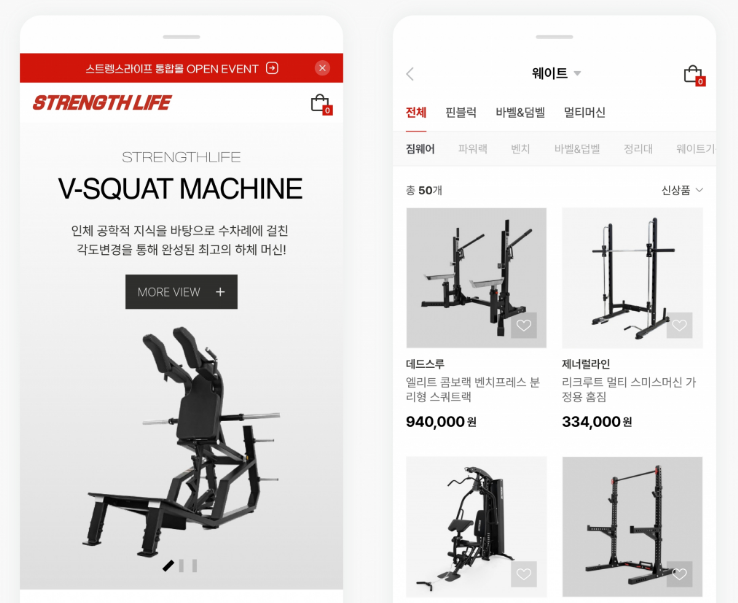The width and height of the screenshot is (738, 603).
Task: Favorite the power rack with the heart icon
Action: pos(679,574)
